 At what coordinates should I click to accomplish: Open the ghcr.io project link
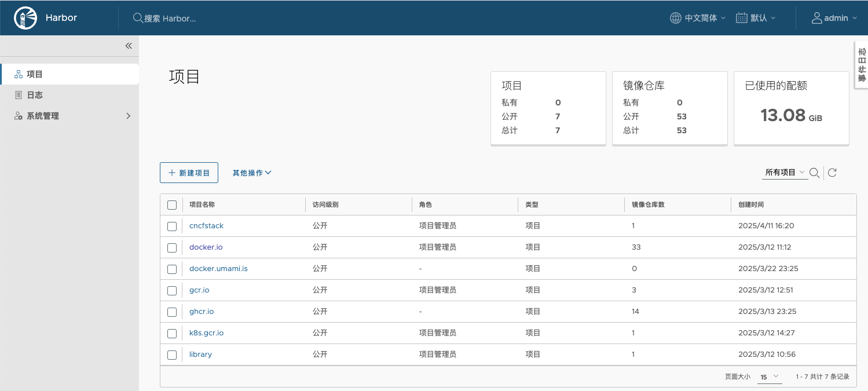pyautogui.click(x=202, y=312)
